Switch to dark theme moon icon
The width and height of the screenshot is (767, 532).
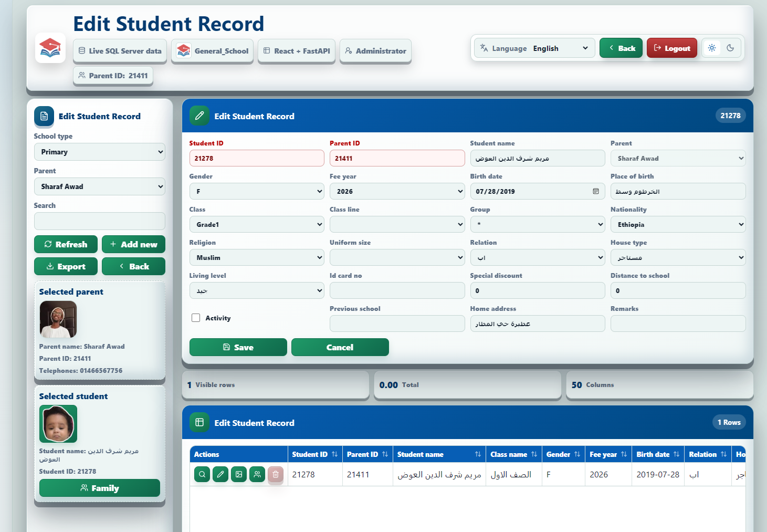pos(730,48)
